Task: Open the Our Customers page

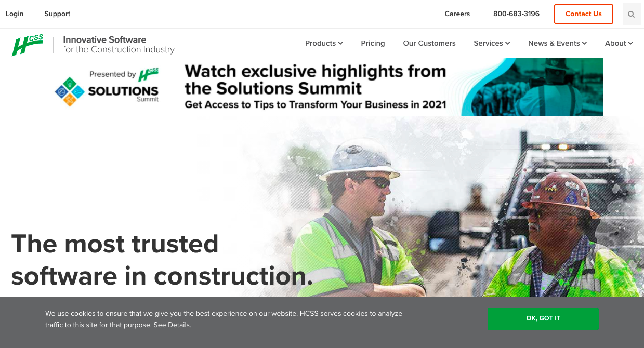Action: click(429, 43)
